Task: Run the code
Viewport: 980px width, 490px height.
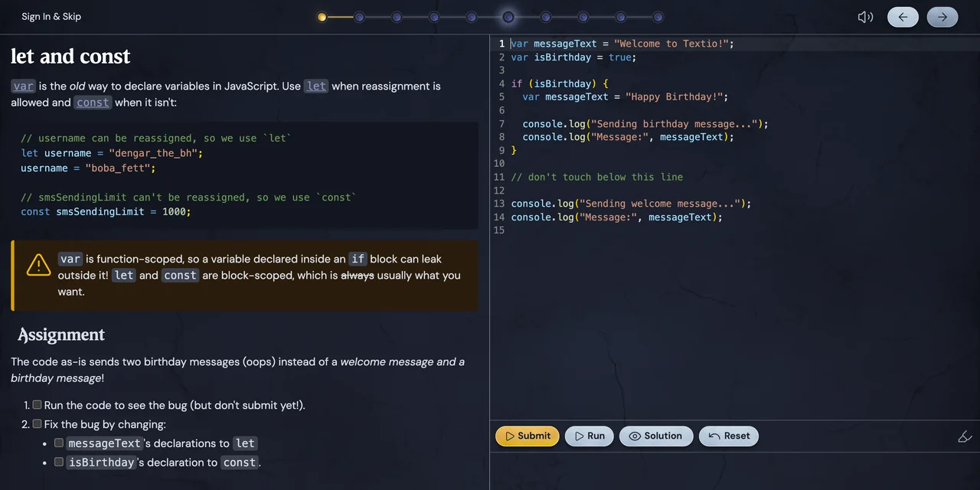Action: tap(590, 436)
